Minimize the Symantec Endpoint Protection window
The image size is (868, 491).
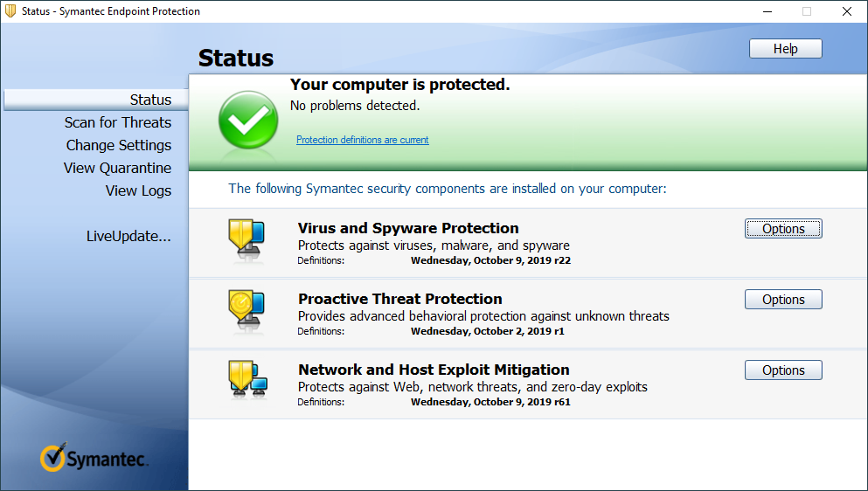(x=767, y=11)
